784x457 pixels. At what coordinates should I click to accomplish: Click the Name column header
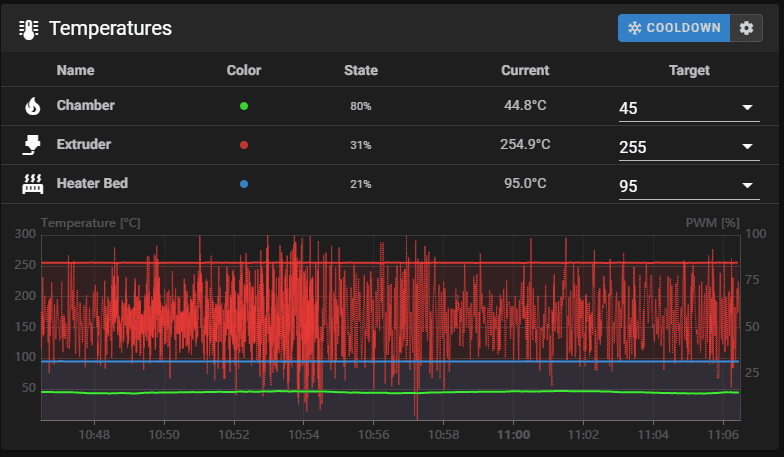[x=76, y=70]
